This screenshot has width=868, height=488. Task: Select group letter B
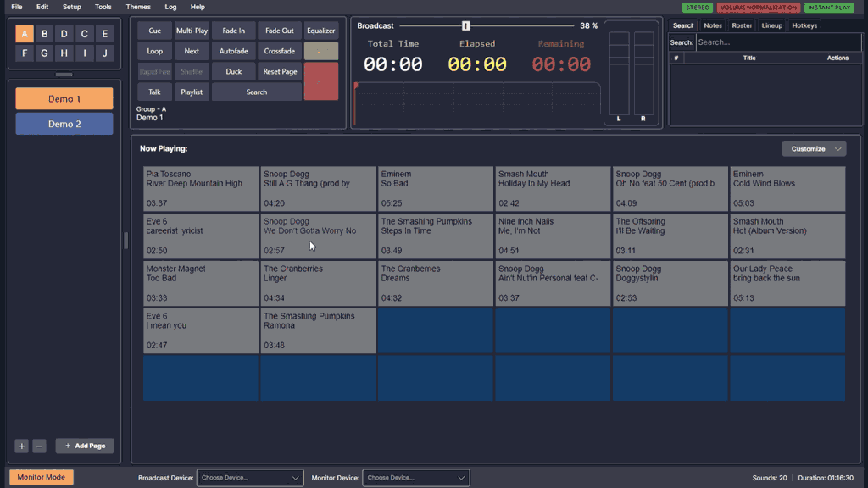coord(44,34)
